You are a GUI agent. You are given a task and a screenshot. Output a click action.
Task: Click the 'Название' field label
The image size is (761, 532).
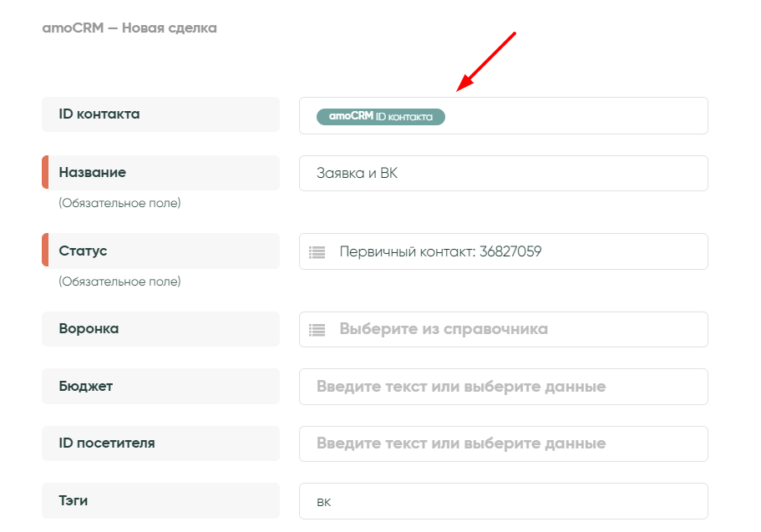(92, 173)
